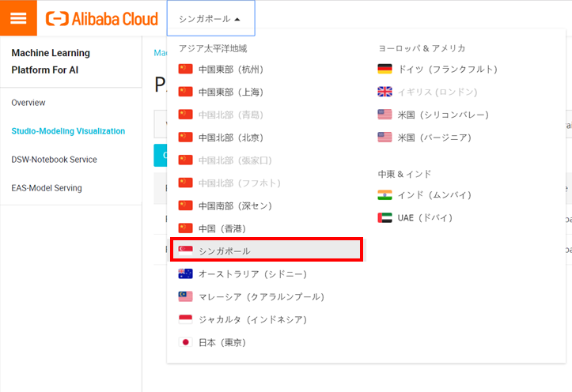Open DSW-Notebook Service in sidebar

coord(54,160)
